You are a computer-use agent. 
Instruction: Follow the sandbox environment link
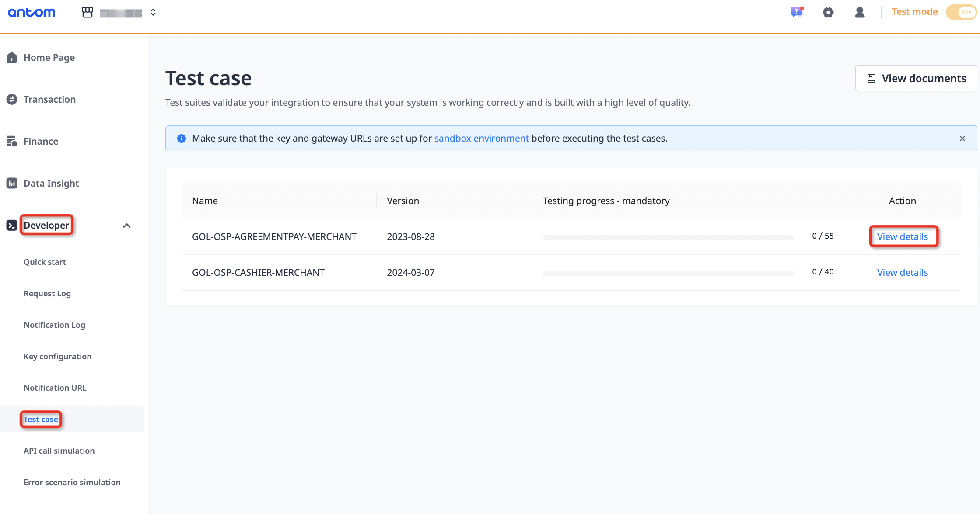click(x=481, y=139)
